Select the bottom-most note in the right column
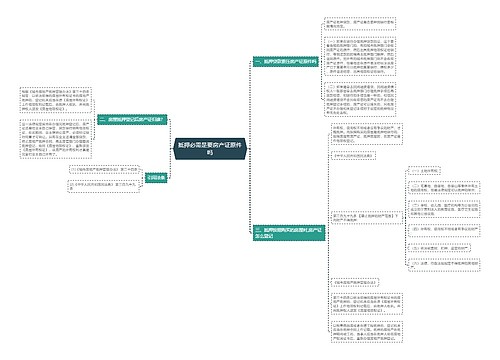Viewport: 500px width, 360px height. [x=367, y=332]
